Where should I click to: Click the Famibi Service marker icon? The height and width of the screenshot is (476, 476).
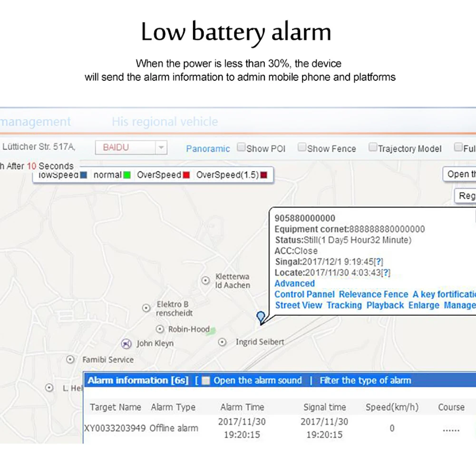point(70,359)
